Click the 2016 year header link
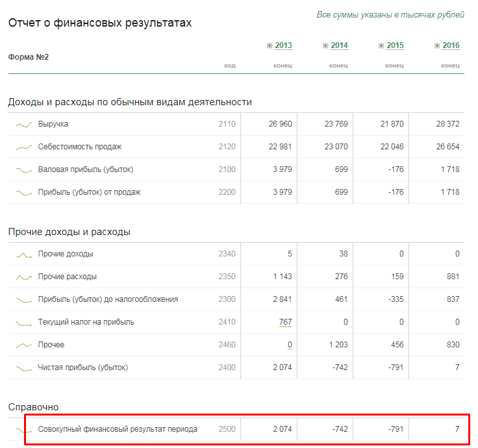 point(451,45)
